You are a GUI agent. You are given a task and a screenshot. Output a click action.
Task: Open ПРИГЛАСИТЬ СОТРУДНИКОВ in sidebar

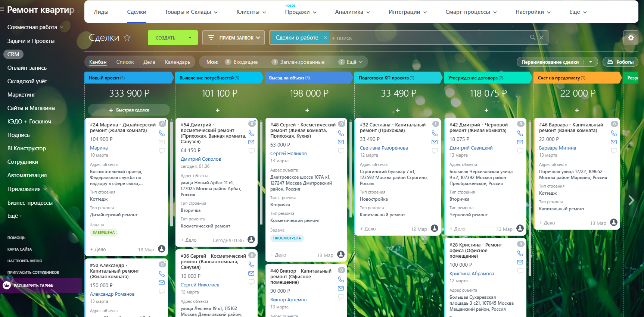33,273
